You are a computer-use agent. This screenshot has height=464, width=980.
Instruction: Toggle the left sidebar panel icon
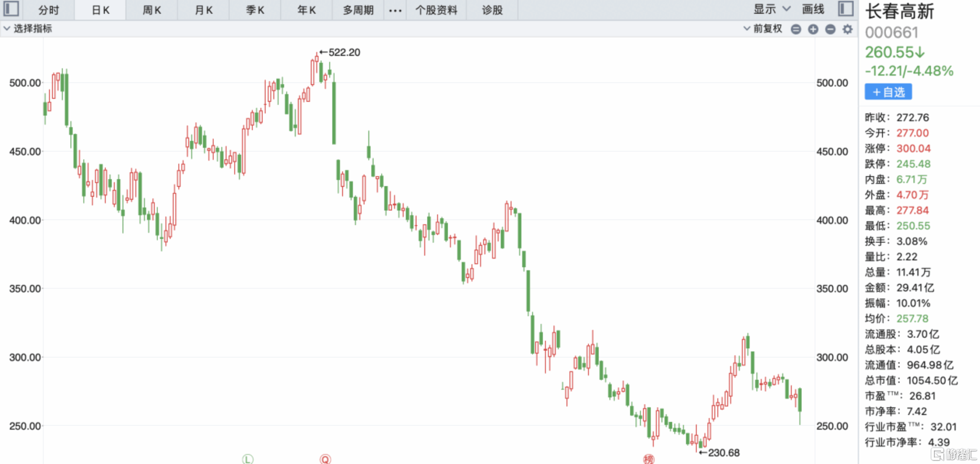pos(11,9)
